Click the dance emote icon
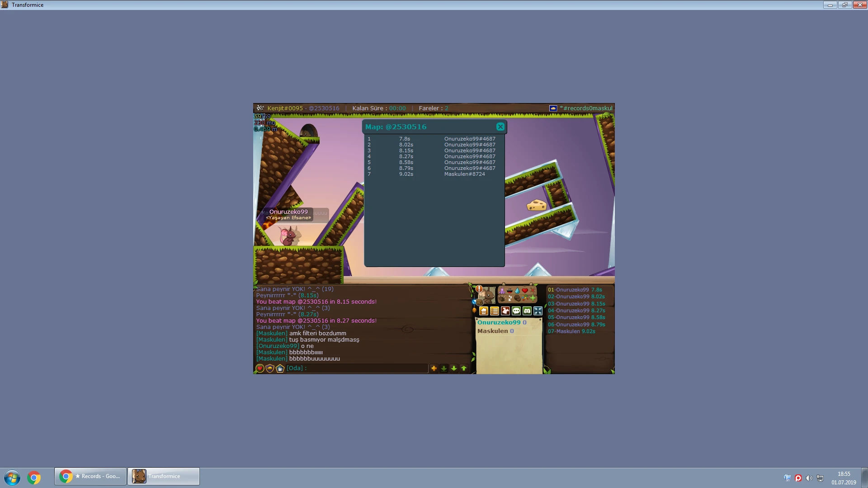Viewport: 868px width, 488px height. coord(502,291)
